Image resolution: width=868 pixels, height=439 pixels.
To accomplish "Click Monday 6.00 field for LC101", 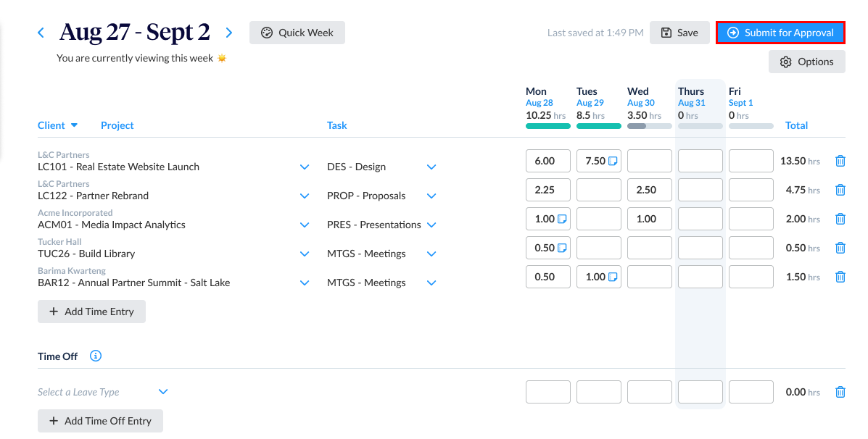I will [548, 161].
